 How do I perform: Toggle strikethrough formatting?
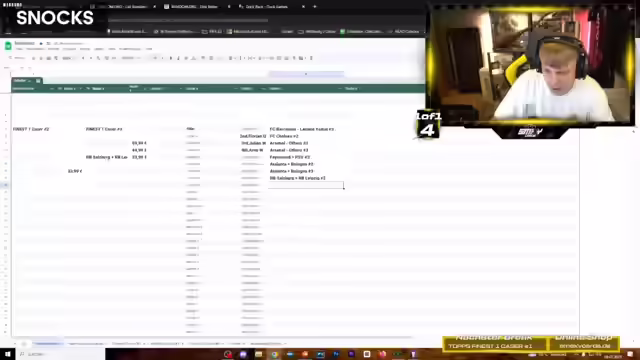tap(186, 58)
